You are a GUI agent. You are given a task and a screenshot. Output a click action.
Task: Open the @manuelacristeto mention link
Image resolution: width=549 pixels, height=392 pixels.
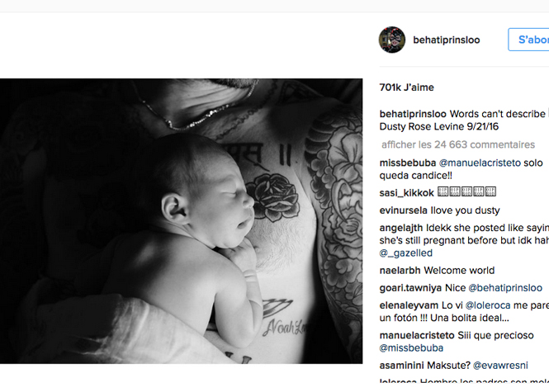click(x=480, y=163)
